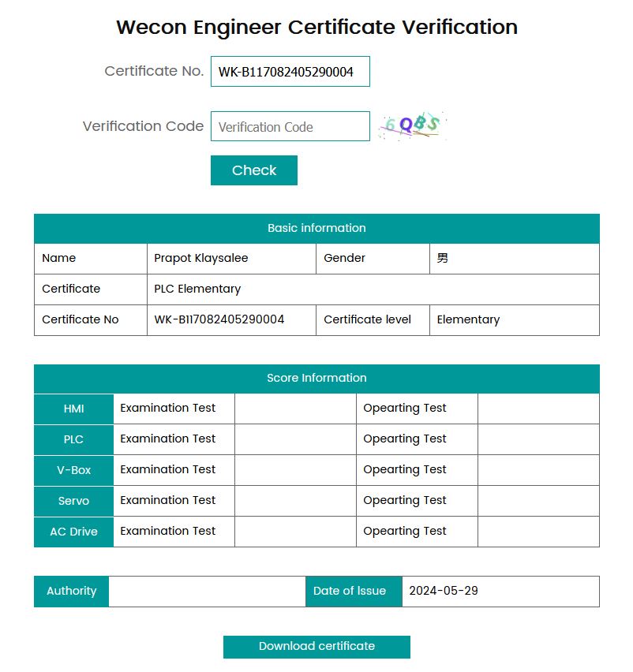Click the certificate number in the table
Image resolution: width=633 pixels, height=672 pixels.
click(x=219, y=319)
